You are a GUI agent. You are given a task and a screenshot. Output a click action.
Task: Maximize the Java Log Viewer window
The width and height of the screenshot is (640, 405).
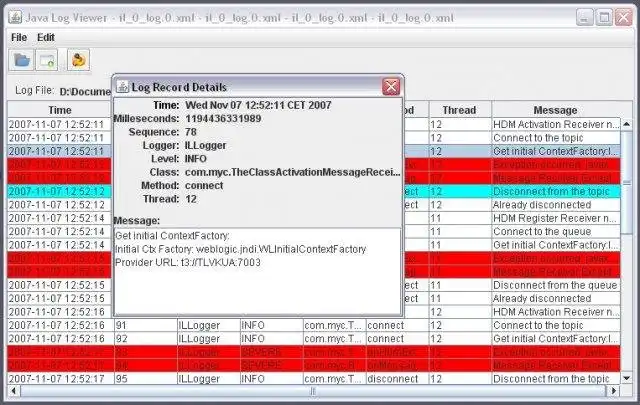tap(604, 18)
